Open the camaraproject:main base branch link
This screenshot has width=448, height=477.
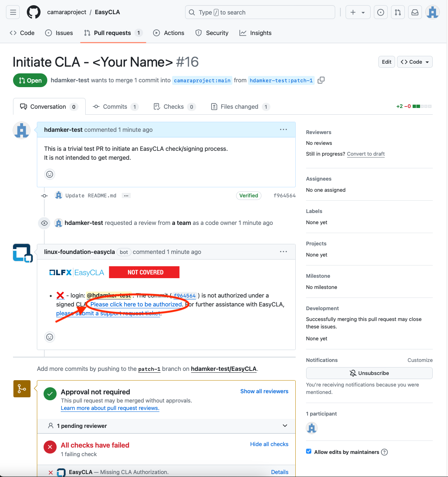coord(202,80)
